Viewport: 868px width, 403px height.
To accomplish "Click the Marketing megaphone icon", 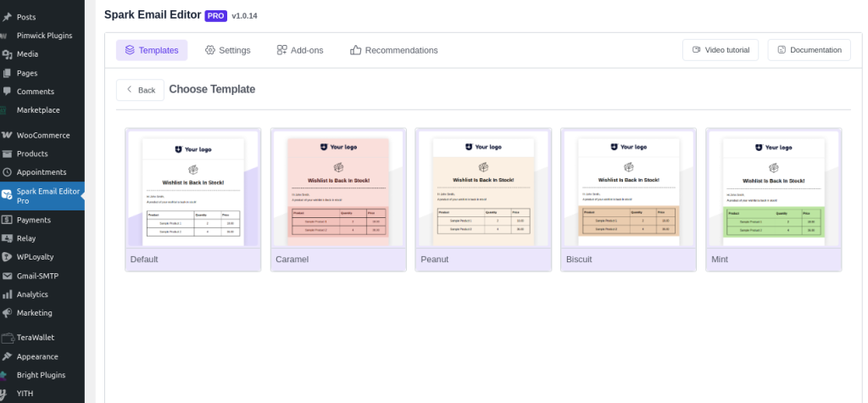I will (7, 313).
